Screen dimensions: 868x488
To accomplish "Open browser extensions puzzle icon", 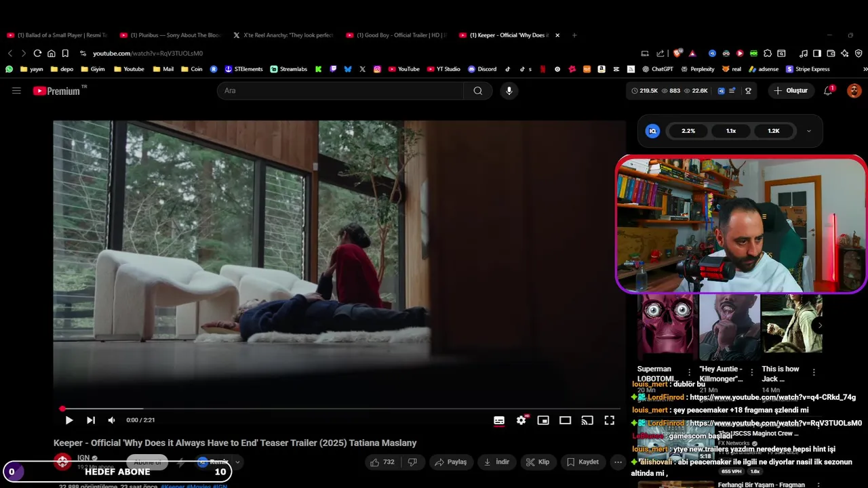I will tap(768, 53).
